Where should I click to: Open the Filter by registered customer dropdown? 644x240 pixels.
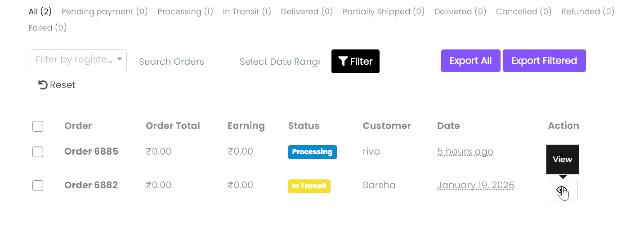(78, 61)
